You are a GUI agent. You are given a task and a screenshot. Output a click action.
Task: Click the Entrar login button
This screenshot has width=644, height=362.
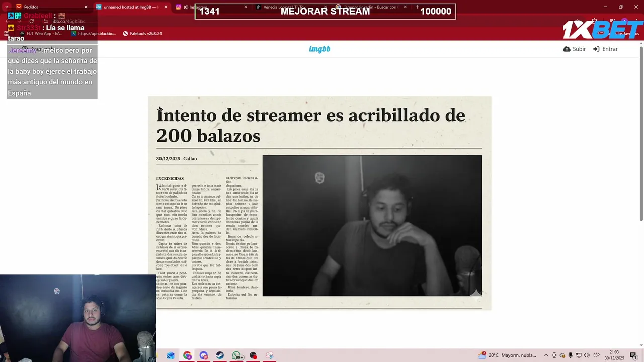pos(605,49)
